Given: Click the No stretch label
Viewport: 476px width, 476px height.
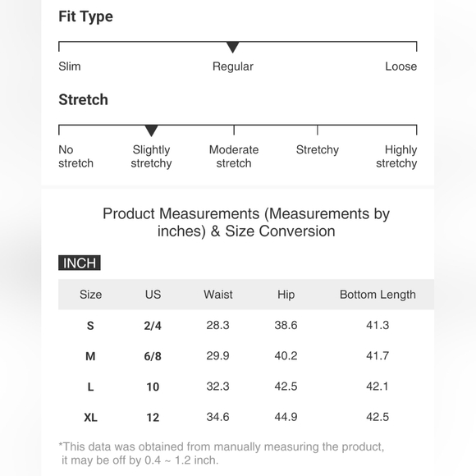Looking at the screenshot, I should [76, 156].
